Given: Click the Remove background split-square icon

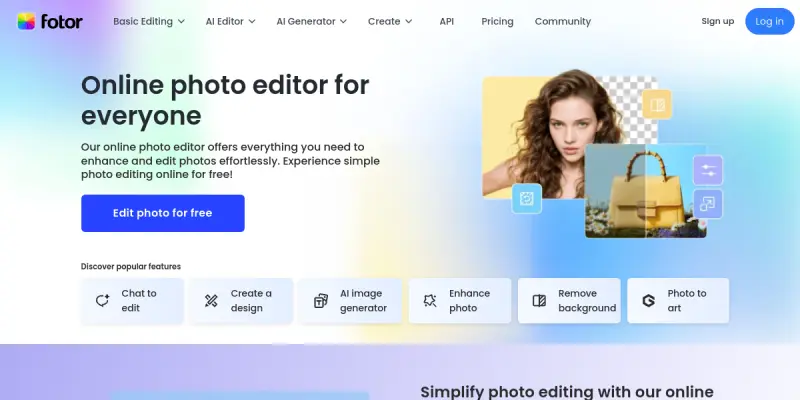Looking at the screenshot, I should pos(539,301).
